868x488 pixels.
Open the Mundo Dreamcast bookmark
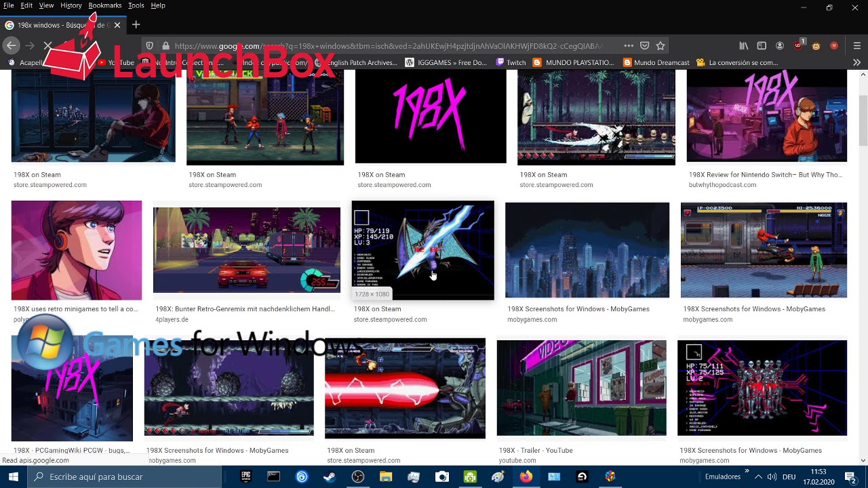click(x=656, y=62)
